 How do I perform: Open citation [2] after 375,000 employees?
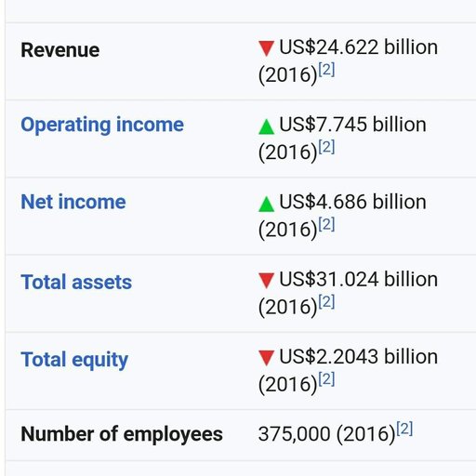(x=404, y=429)
